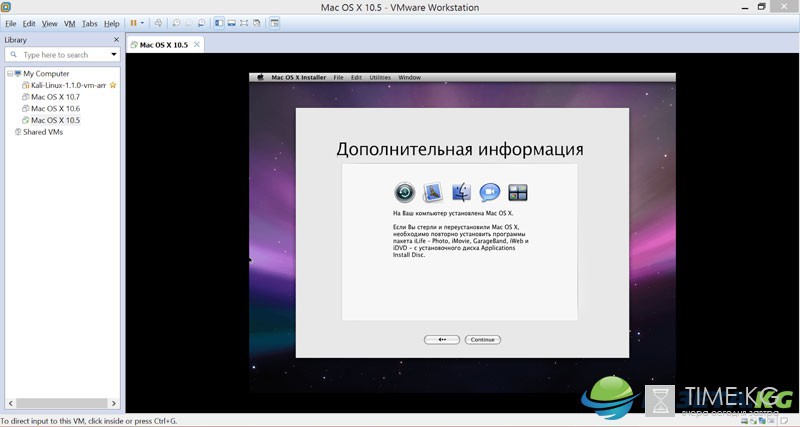Click the iChat bubble icon in the installer
Screen dimensions: 800x427
pyautogui.click(x=490, y=192)
